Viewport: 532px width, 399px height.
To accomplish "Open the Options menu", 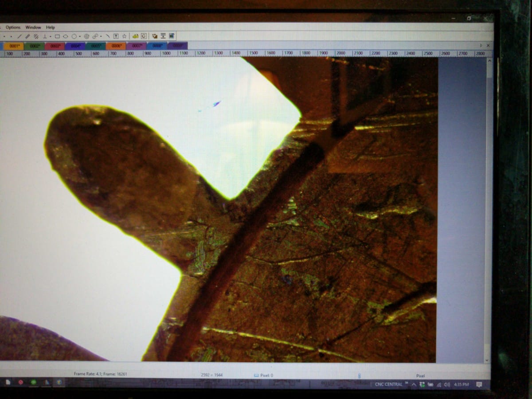I will pos(13,27).
